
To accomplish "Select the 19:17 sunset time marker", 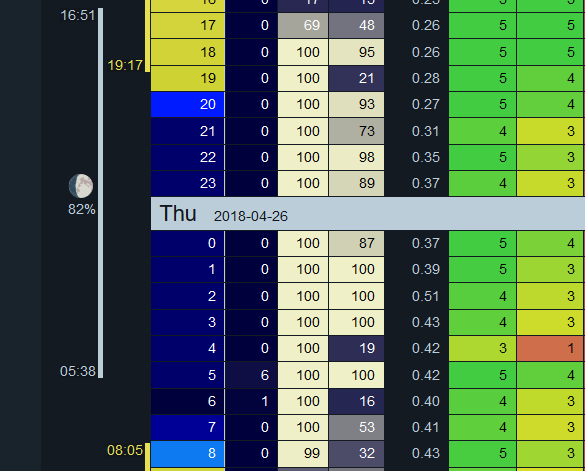I will pyautogui.click(x=125, y=65).
